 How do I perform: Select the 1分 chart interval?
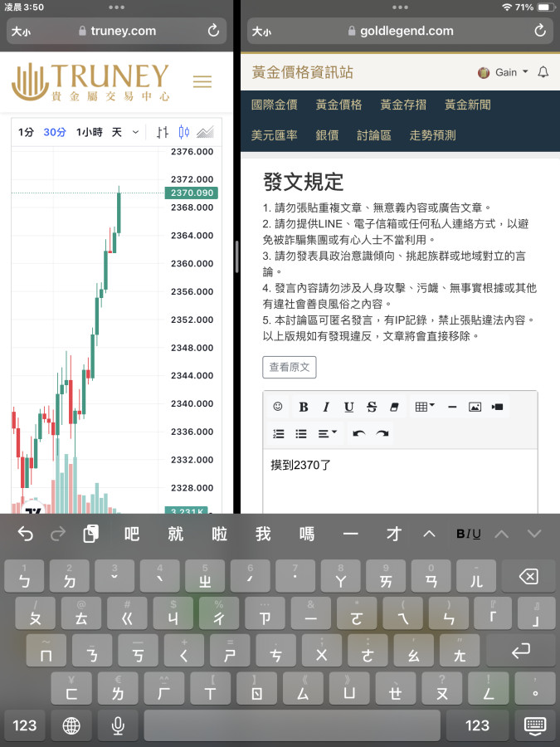pos(26,132)
